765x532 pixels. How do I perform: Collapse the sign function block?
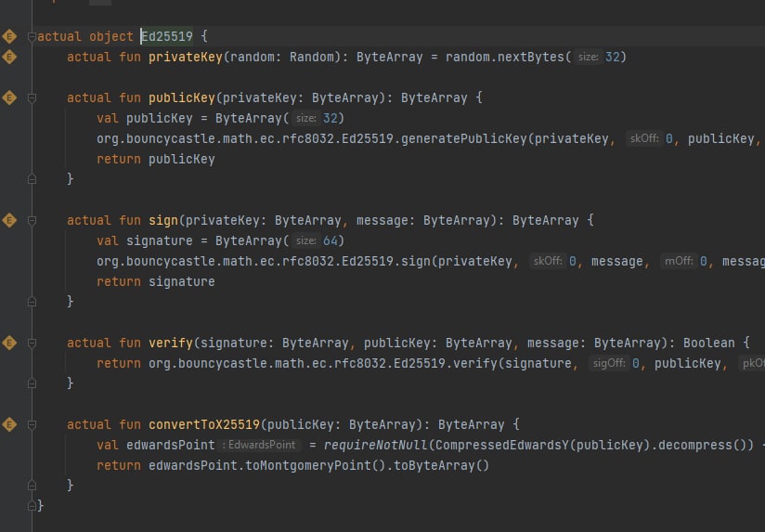click(32, 221)
